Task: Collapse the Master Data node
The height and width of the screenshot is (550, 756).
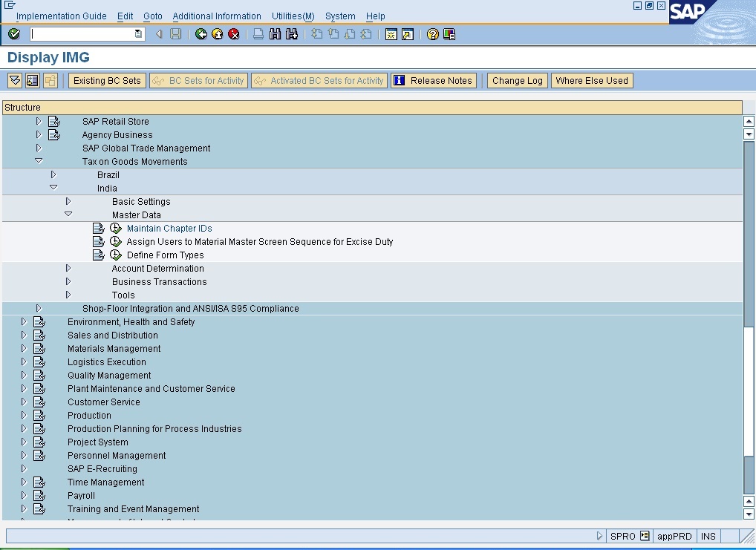Action: pos(68,214)
